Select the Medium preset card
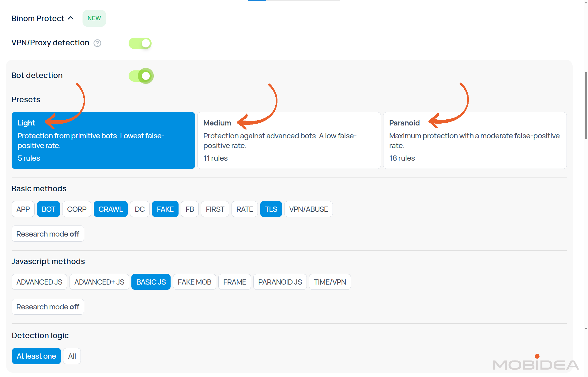Viewport: 588px width, 377px height. tap(289, 140)
